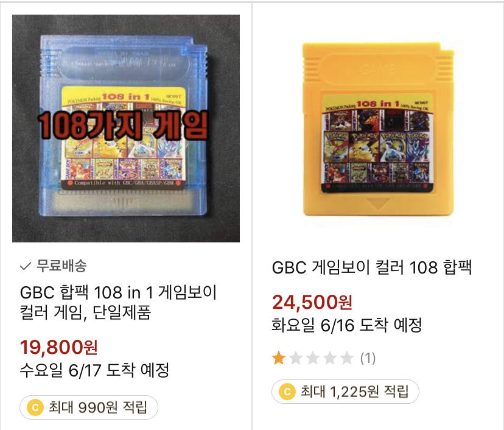
Task: Click the 24,500원 price
Action: [x=312, y=302]
